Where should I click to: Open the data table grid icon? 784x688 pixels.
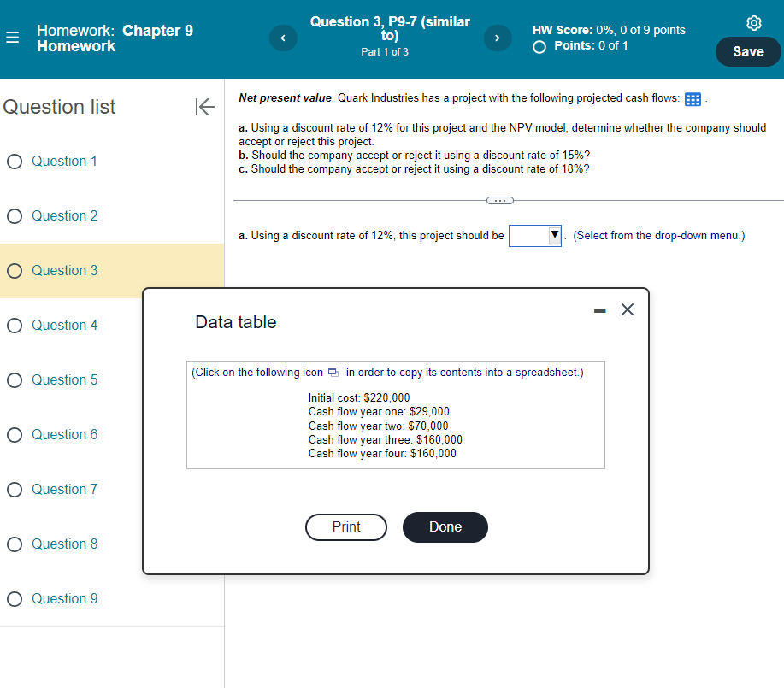[x=693, y=99]
